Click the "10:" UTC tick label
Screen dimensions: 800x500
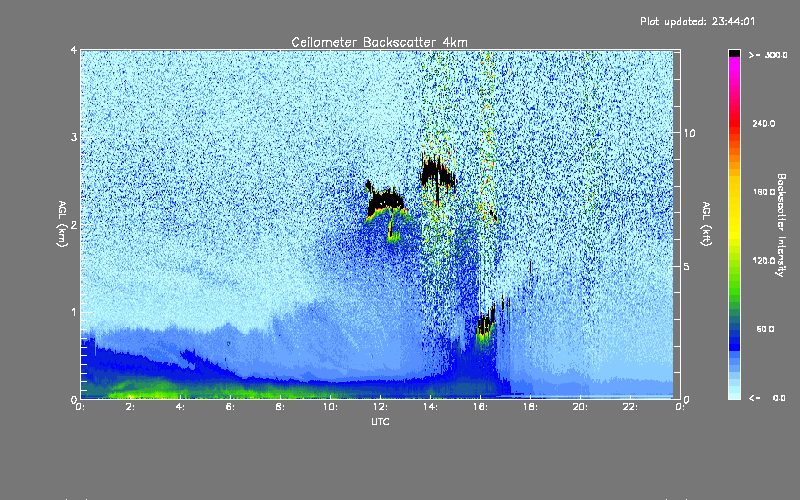(x=330, y=407)
